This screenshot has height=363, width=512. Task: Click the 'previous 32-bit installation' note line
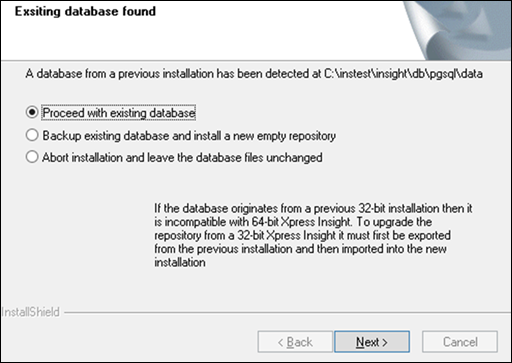point(313,208)
